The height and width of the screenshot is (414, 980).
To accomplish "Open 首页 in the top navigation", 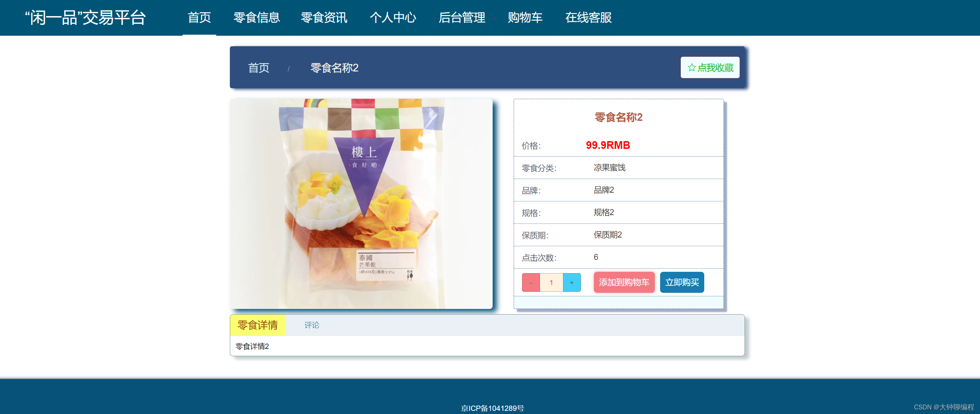I will click(x=199, y=18).
